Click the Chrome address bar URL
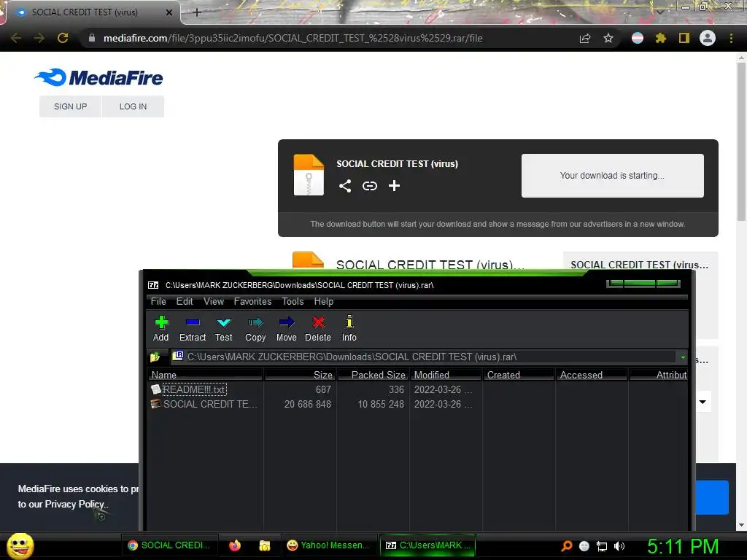 (293, 38)
